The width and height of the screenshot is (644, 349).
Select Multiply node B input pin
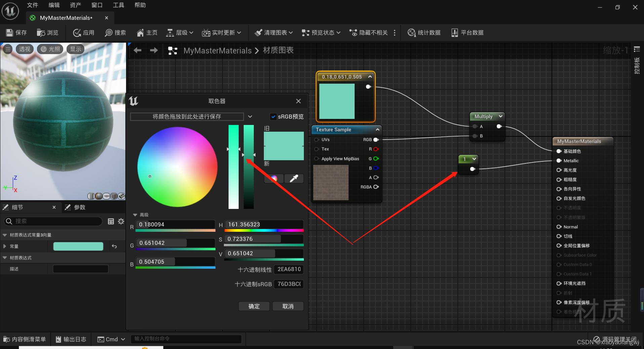[475, 136]
